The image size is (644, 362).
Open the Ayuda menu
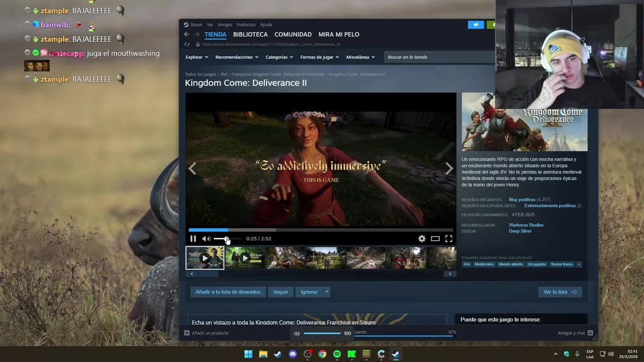[x=266, y=25]
